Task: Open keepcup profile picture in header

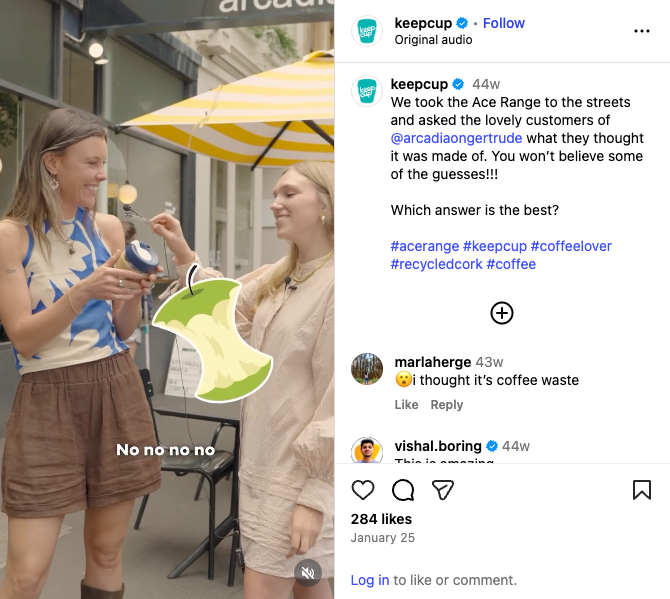Action: [367, 31]
